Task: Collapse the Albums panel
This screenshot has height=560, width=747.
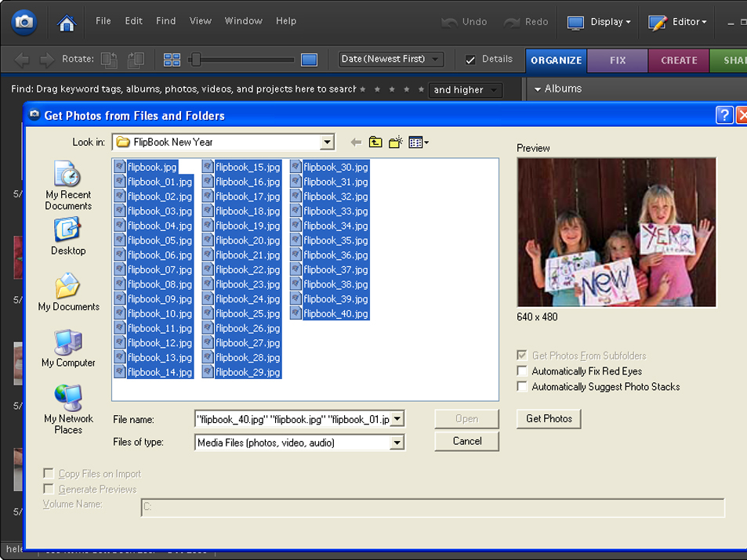Action: 538,89
